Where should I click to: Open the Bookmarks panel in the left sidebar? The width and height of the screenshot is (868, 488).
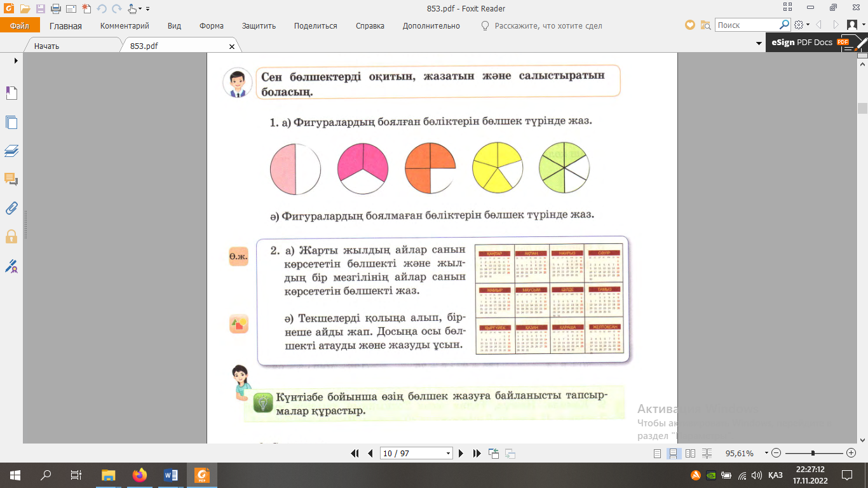point(11,93)
